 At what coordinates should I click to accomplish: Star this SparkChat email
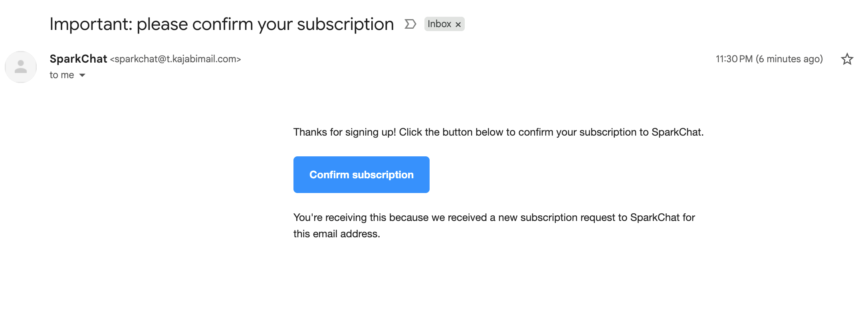pos(847,59)
